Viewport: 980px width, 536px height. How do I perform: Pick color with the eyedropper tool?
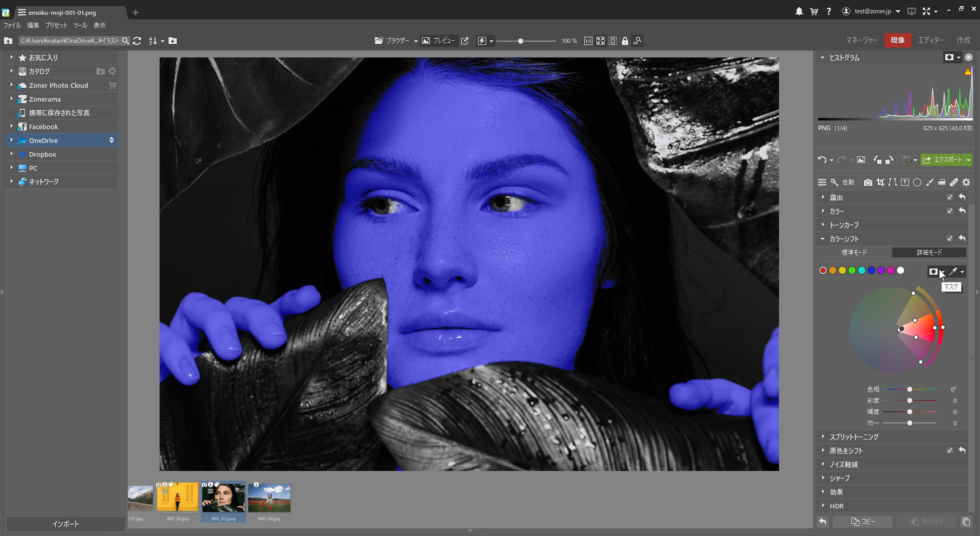(x=953, y=271)
